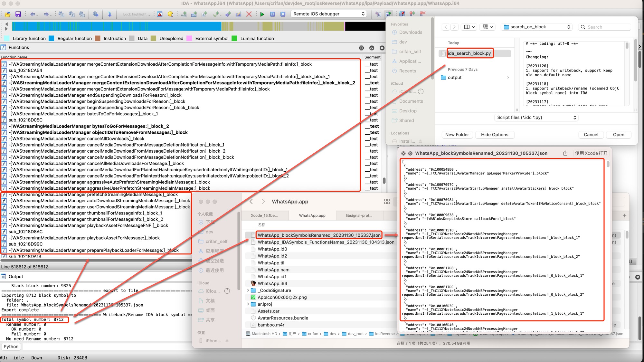The width and height of the screenshot is (644, 362).
Task: Click the Open file toolbar icon
Action: [x=8, y=14]
